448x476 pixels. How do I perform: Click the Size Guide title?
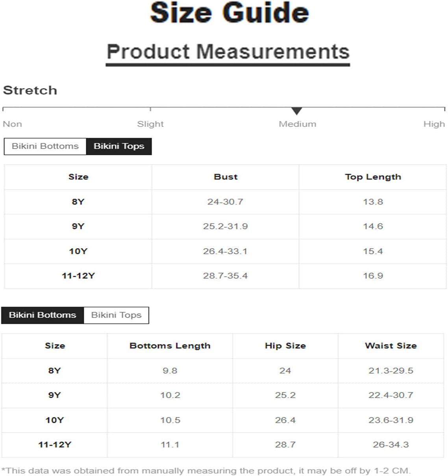230,13
